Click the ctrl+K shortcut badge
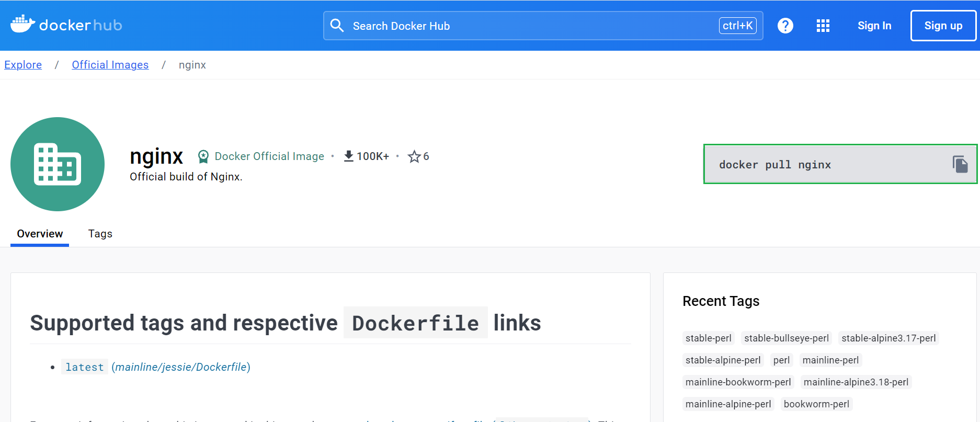The width and height of the screenshot is (980, 422). [738, 26]
